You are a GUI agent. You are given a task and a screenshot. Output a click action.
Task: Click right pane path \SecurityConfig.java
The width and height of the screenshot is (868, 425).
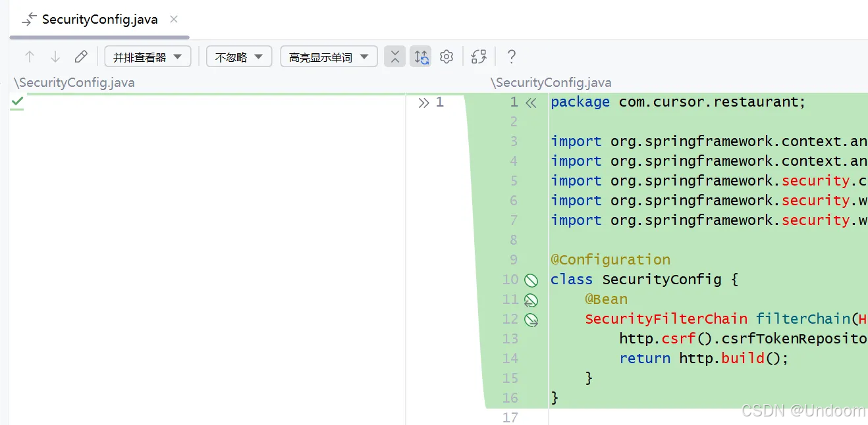(x=551, y=82)
